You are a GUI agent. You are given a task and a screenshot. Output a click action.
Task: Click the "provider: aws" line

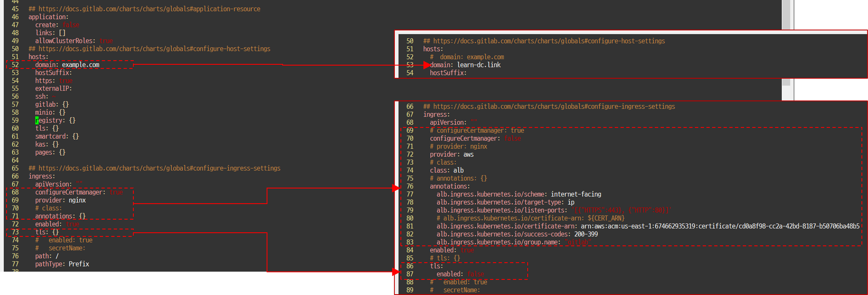(452, 154)
